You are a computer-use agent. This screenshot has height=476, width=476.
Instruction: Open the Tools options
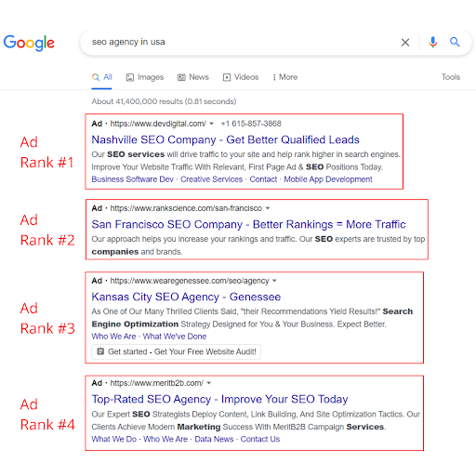451,77
